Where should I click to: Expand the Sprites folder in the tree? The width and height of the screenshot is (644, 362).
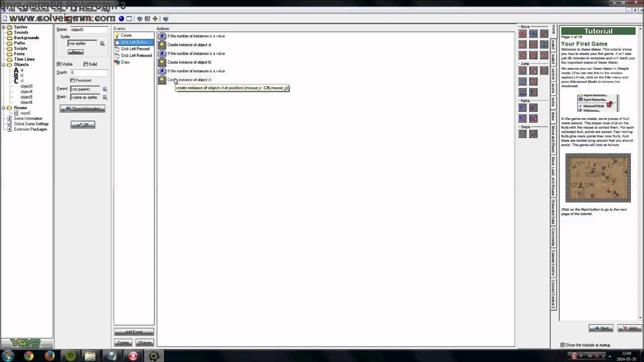[x=4, y=27]
